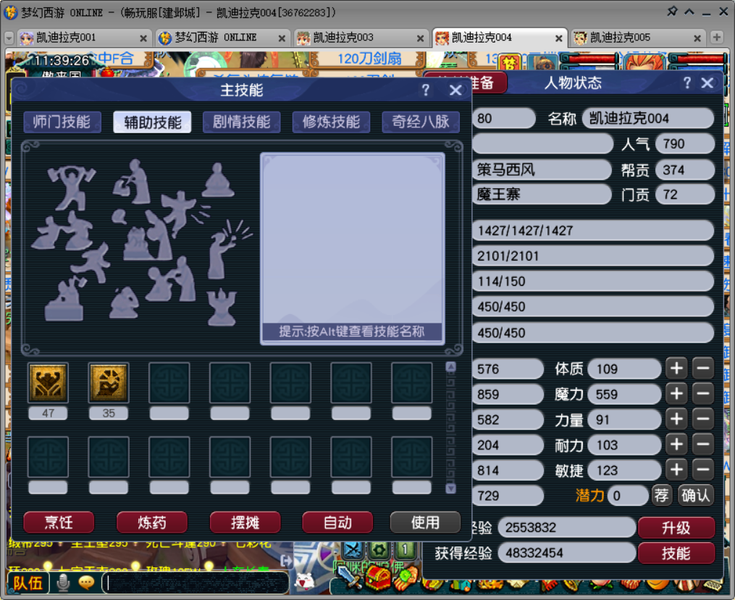This screenshot has width=735, height=600.
Task: Close the 凯迪拉克001 tab
Action: [x=143, y=38]
